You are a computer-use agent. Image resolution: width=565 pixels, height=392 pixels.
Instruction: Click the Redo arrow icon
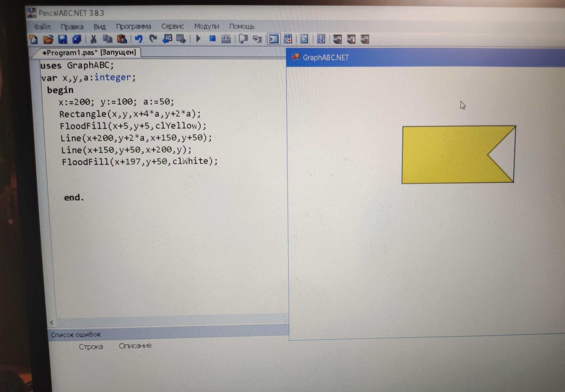pyautogui.click(x=153, y=39)
